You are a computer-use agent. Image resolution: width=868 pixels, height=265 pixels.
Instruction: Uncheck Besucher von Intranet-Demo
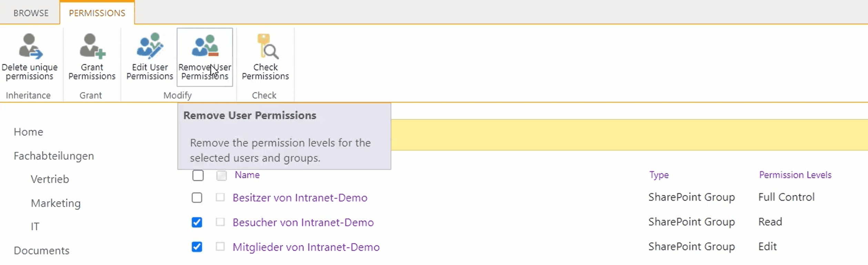click(x=197, y=223)
